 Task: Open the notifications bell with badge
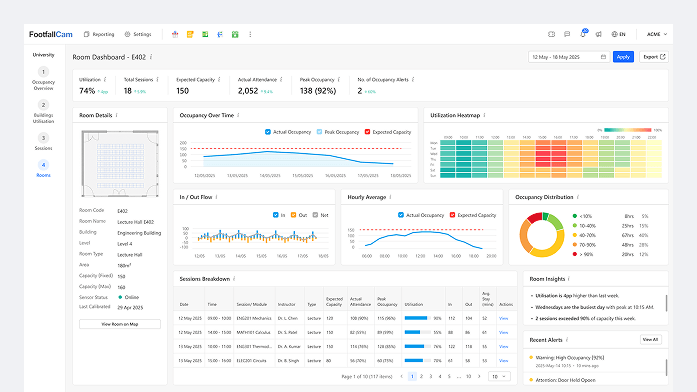(x=583, y=33)
